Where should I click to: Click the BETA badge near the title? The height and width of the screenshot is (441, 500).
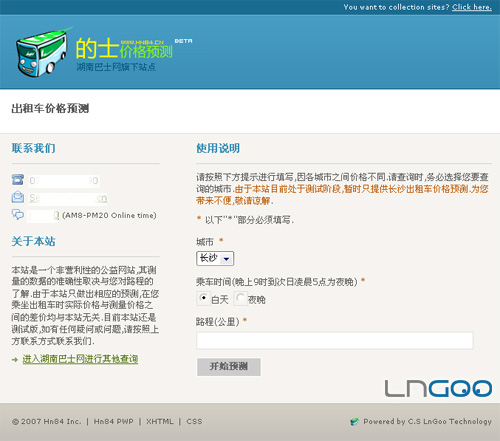(x=183, y=41)
